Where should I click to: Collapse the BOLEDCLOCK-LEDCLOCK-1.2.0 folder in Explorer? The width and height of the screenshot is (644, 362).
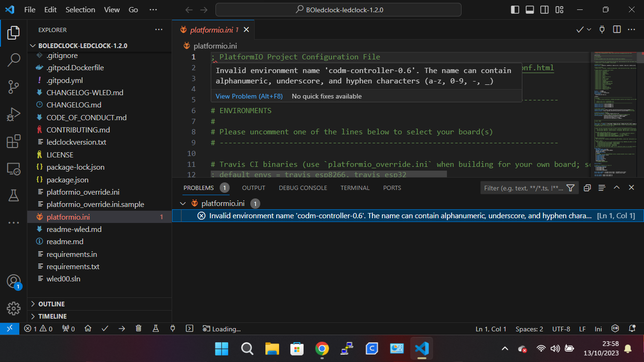(33, 45)
